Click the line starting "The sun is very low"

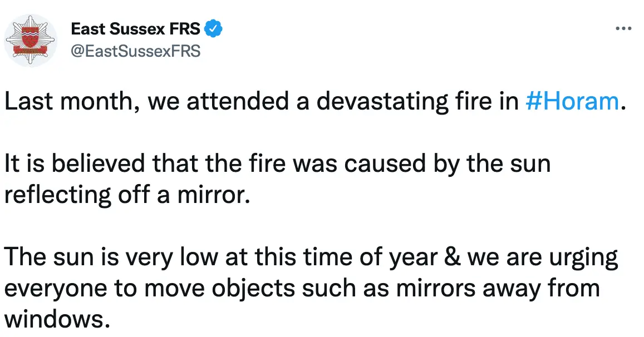pos(311,259)
